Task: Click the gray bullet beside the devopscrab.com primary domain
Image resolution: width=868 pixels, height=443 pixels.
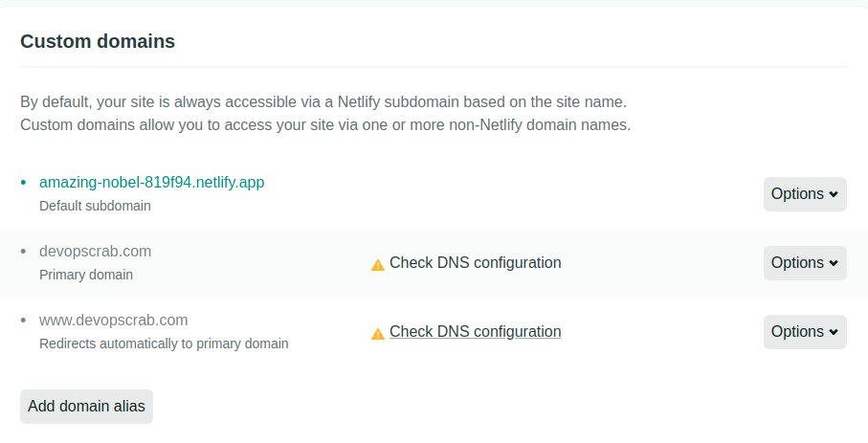Action: (23, 252)
